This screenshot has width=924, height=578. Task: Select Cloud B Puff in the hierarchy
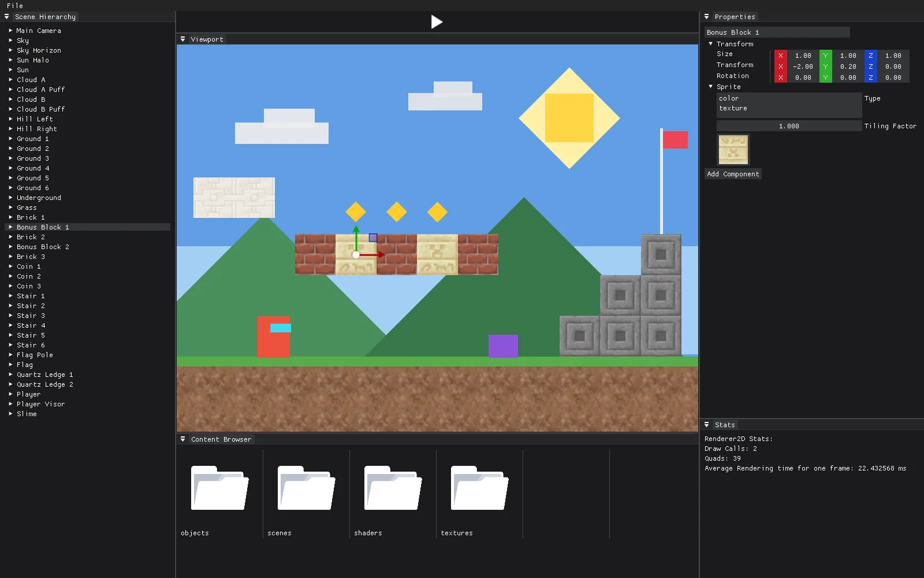[40, 109]
